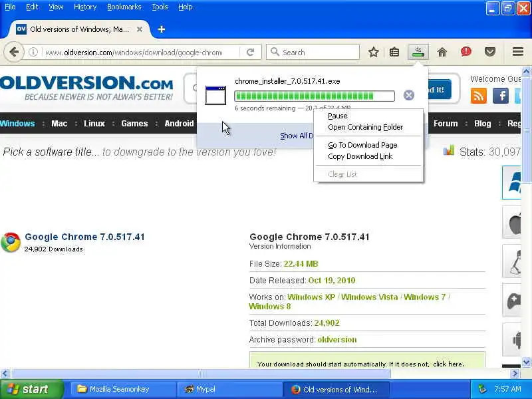Click the 'click here' download link

tap(448, 364)
